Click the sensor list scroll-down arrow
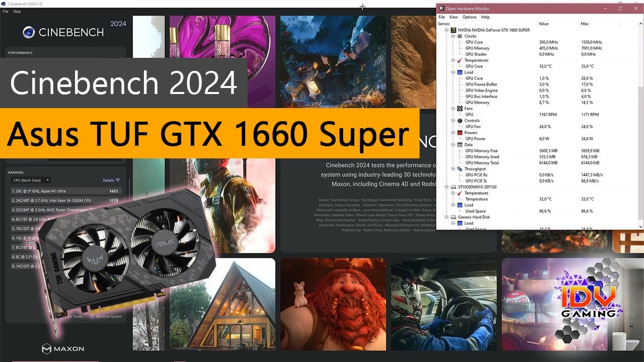The image size is (644, 362). pos(640,226)
